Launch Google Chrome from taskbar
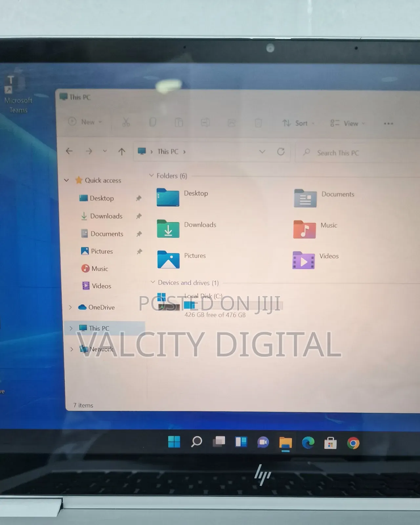Image resolution: width=420 pixels, height=525 pixels. 353,443
